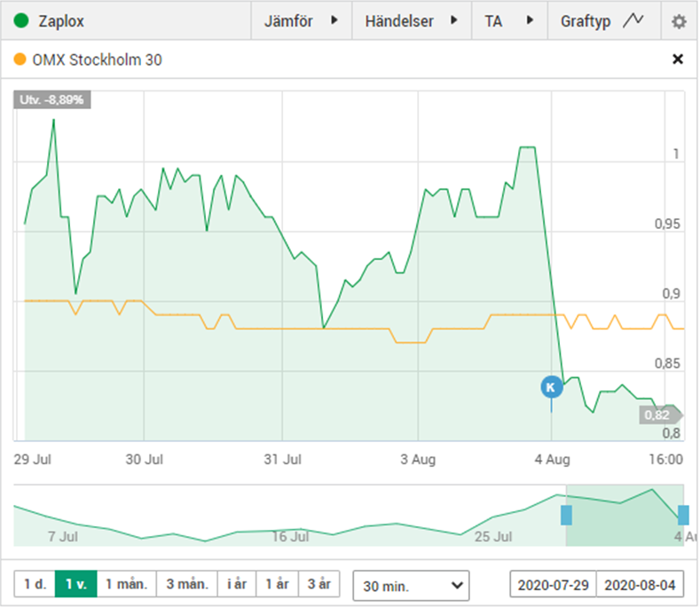Click the highlighted navigator selection range

625,515
